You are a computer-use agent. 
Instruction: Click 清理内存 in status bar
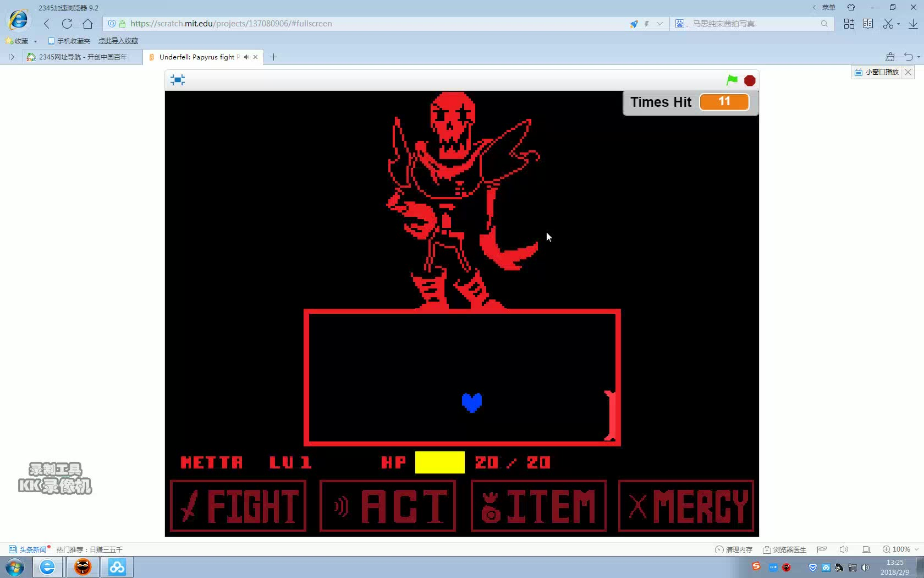point(734,549)
